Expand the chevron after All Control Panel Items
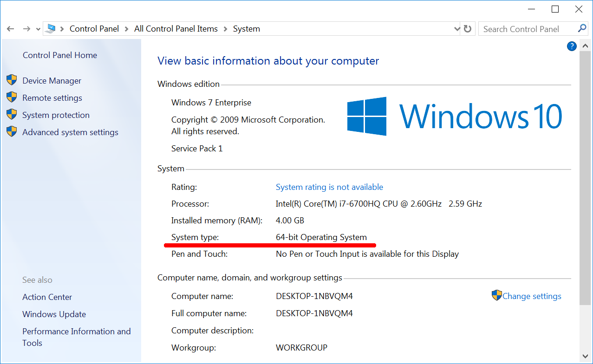 225,29
